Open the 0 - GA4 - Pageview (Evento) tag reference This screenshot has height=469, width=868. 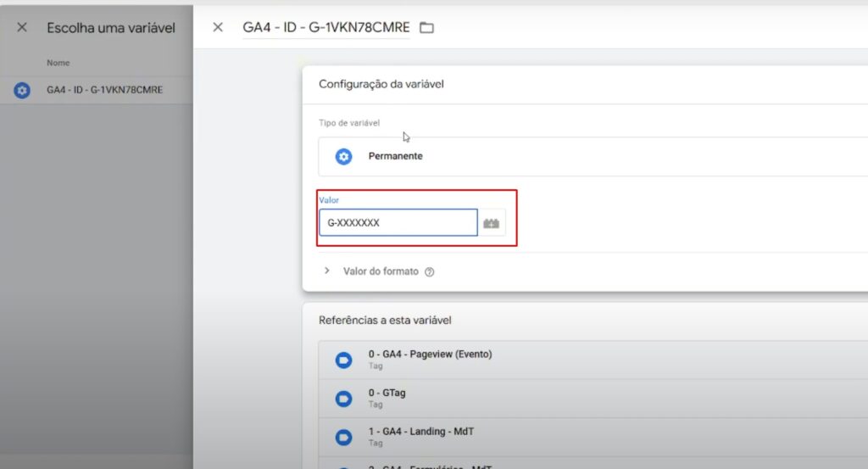pyautogui.click(x=593, y=360)
